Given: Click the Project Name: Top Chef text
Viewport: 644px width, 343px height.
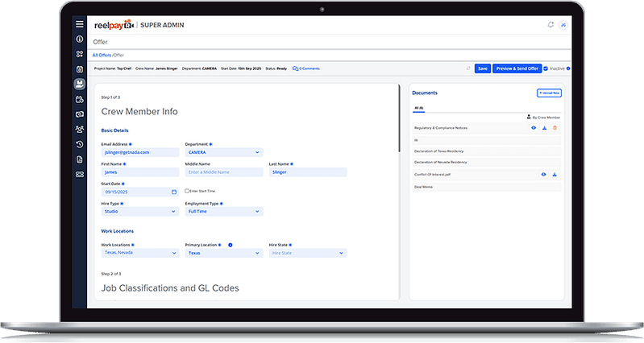Looking at the screenshot, I should [113, 68].
